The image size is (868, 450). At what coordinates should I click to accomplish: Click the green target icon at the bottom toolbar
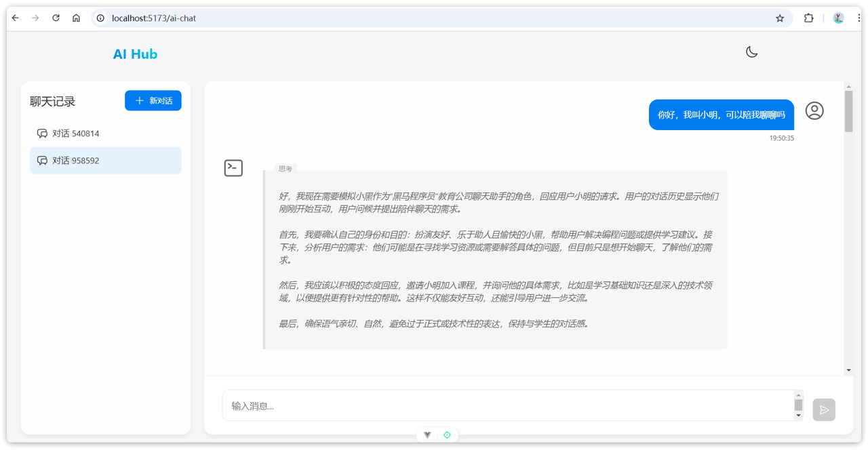[447, 435]
